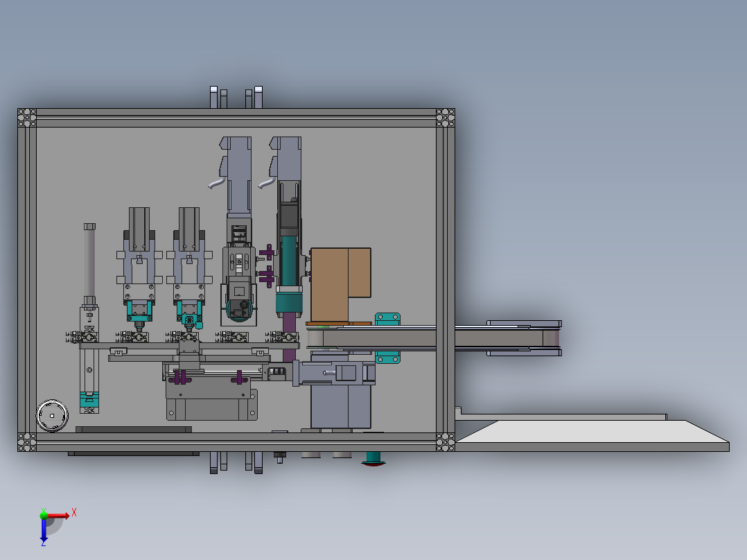This screenshot has height=560, width=747.
Task: Click the bottom-left frame corner bracket
Action: (x=26, y=441)
